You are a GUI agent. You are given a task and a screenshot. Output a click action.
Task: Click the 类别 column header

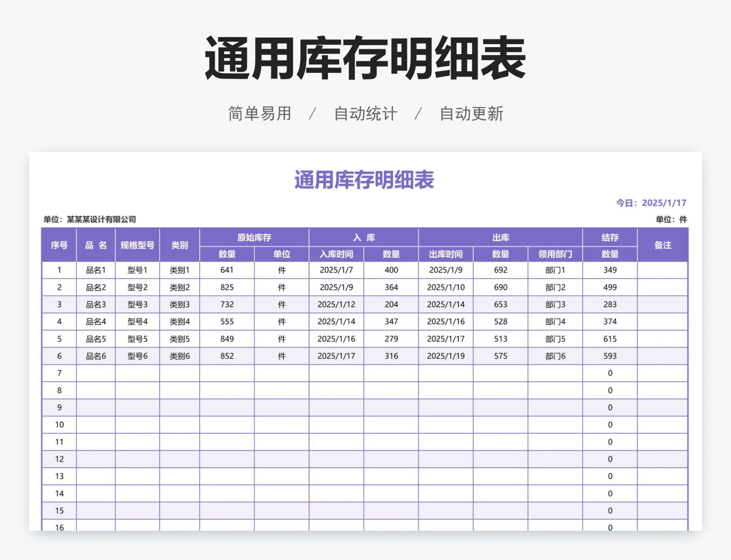[180, 246]
